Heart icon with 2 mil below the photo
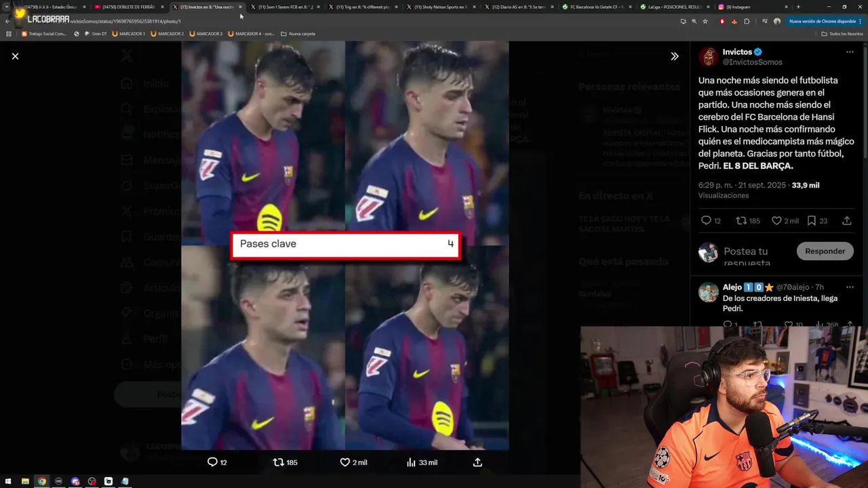This screenshot has height=488, width=868. click(x=344, y=462)
